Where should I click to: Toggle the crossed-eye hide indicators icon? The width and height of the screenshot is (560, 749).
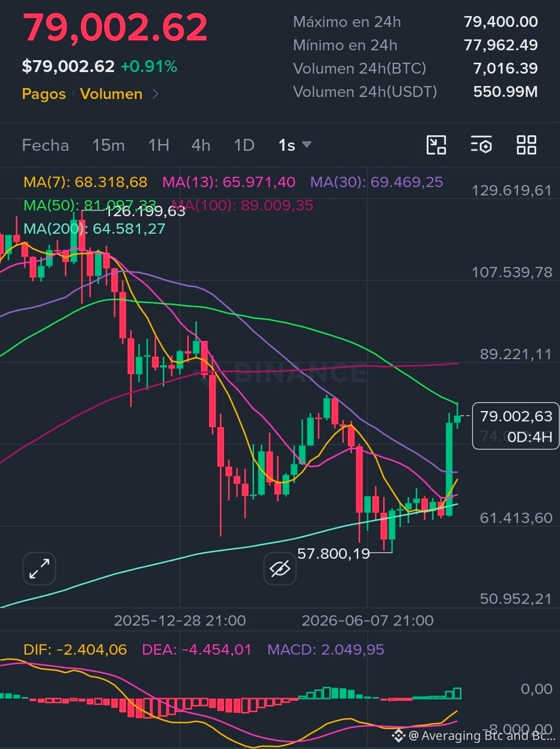[280, 569]
